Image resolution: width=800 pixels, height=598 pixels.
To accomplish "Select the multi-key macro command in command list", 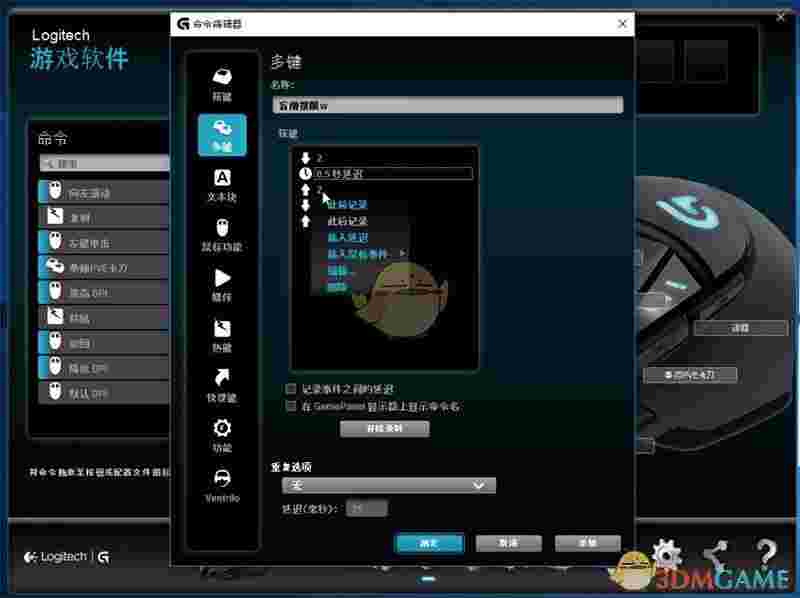I will pos(104,267).
